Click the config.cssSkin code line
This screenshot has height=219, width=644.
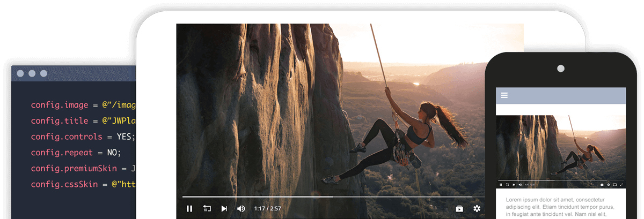click(x=83, y=184)
